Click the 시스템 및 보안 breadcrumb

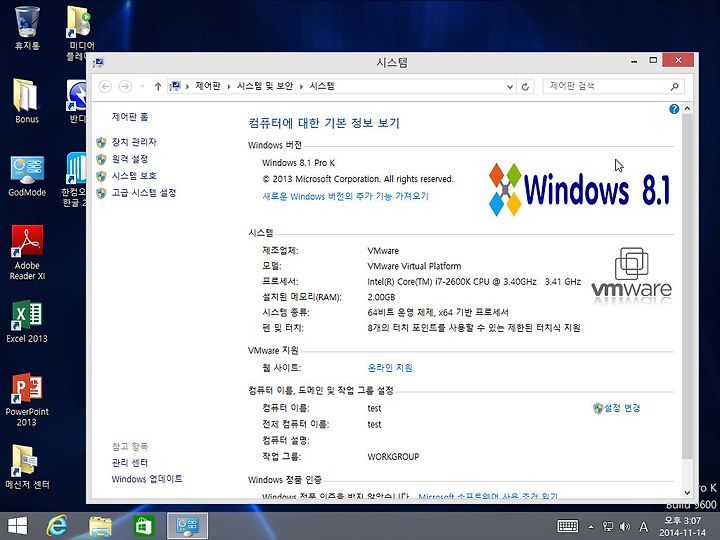pyautogui.click(x=265, y=86)
